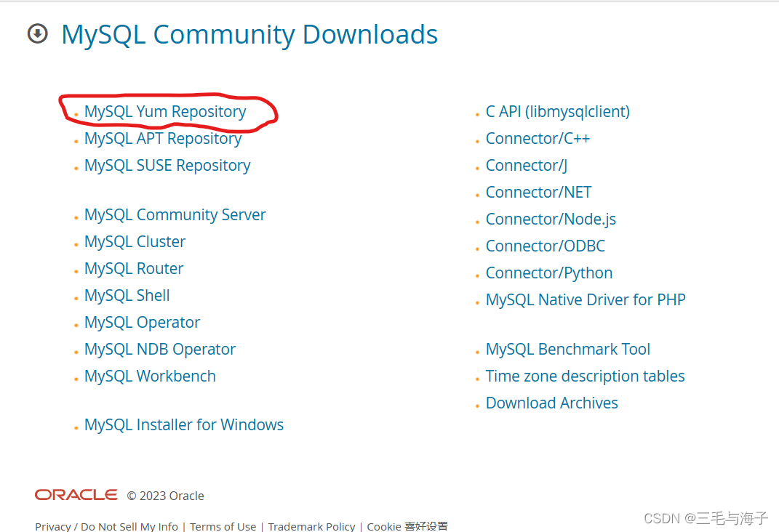Open the Connector/J link
This screenshot has width=779, height=532.
[x=527, y=165]
